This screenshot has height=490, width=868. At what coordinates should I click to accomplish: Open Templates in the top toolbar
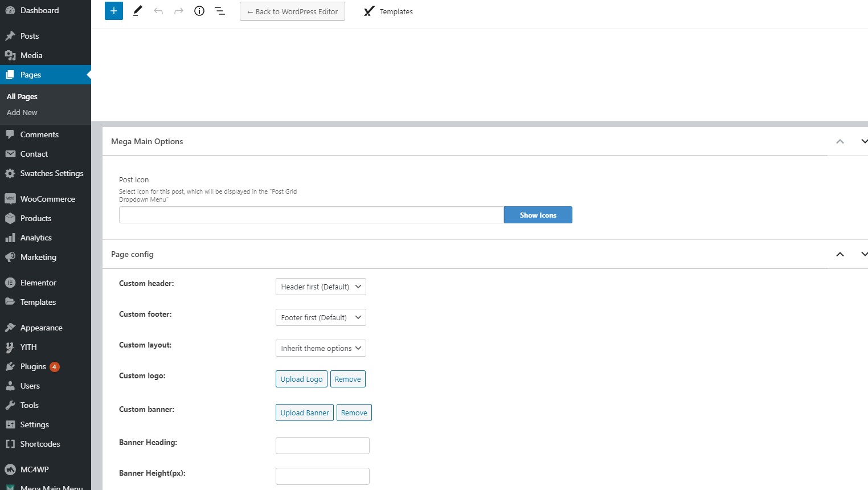pyautogui.click(x=388, y=11)
